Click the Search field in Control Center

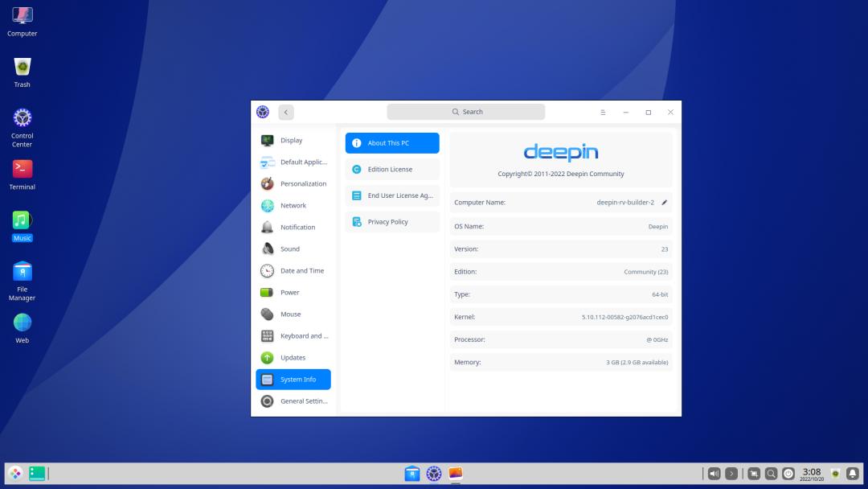point(466,112)
